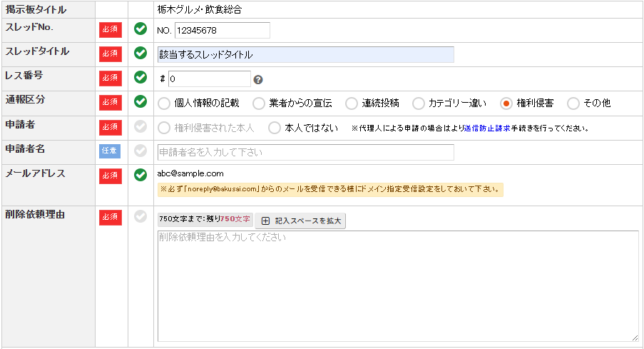
Task: Click the green check icon in スレッドNo. row
Action: click(140, 29)
